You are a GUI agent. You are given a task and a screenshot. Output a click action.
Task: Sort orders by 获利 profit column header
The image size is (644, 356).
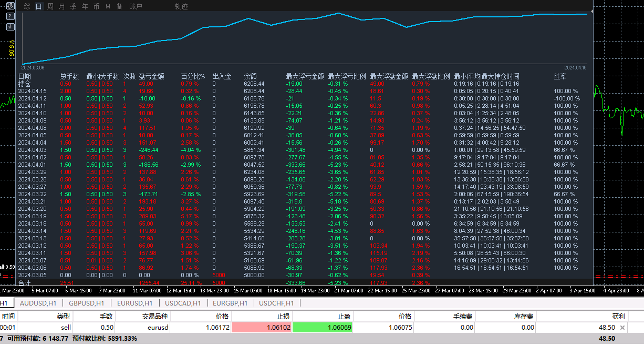click(618, 316)
